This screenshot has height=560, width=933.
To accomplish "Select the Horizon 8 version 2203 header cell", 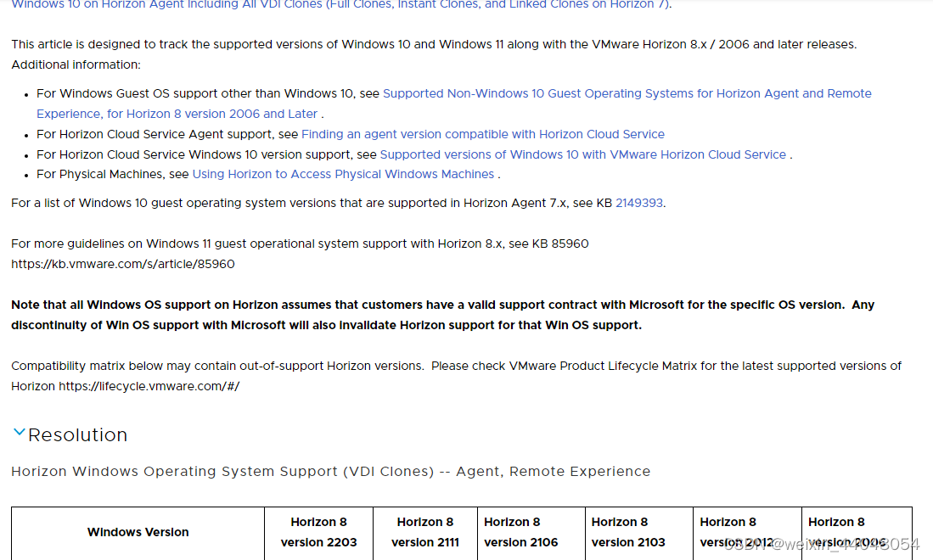I will pyautogui.click(x=318, y=532).
